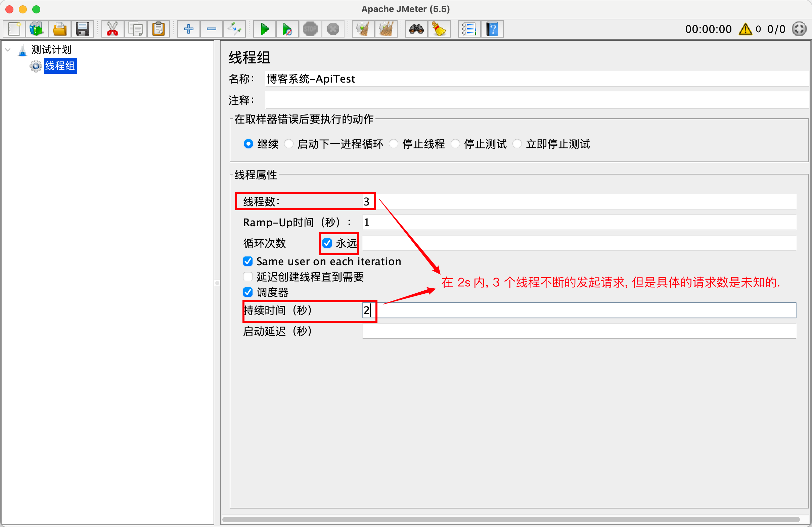Image resolution: width=812 pixels, height=527 pixels.
Task: Click the 启动延迟 (秒) field
Action: pos(579,331)
